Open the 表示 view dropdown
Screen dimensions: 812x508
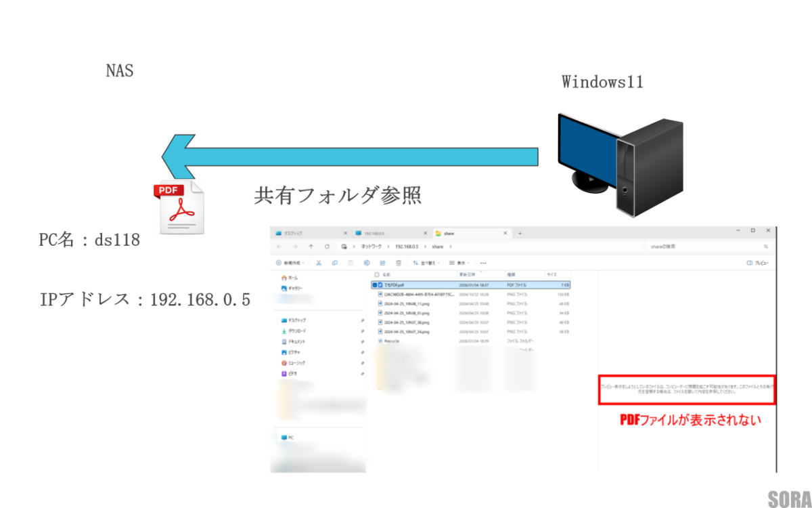pos(460,263)
